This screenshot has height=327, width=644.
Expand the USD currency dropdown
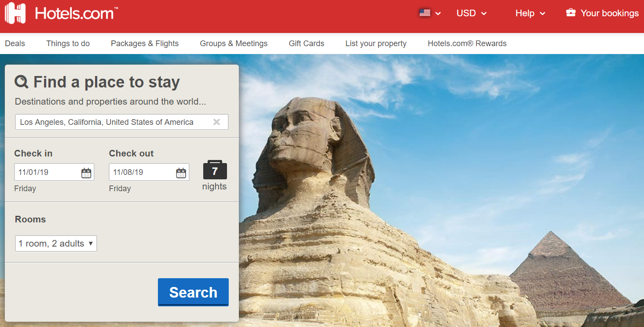pyautogui.click(x=472, y=13)
